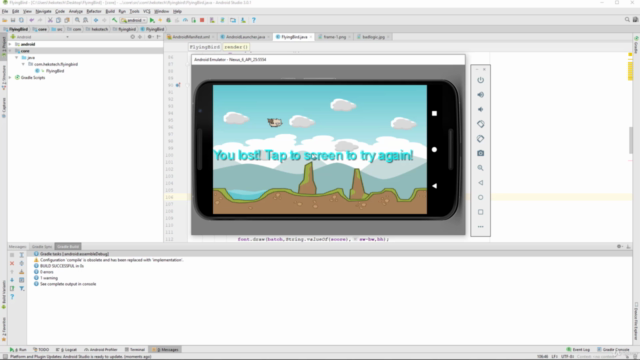The image size is (640, 360).
Task: Stop the running app with red square
Action: 202,20
